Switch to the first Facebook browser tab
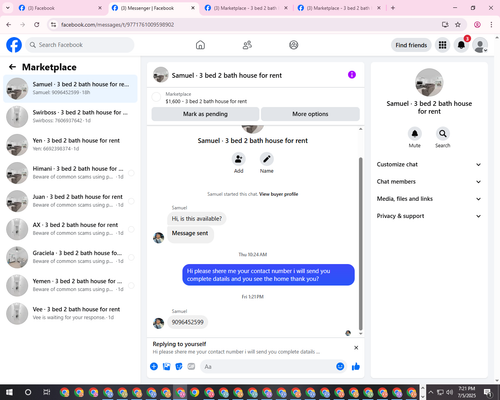 [x=60, y=8]
